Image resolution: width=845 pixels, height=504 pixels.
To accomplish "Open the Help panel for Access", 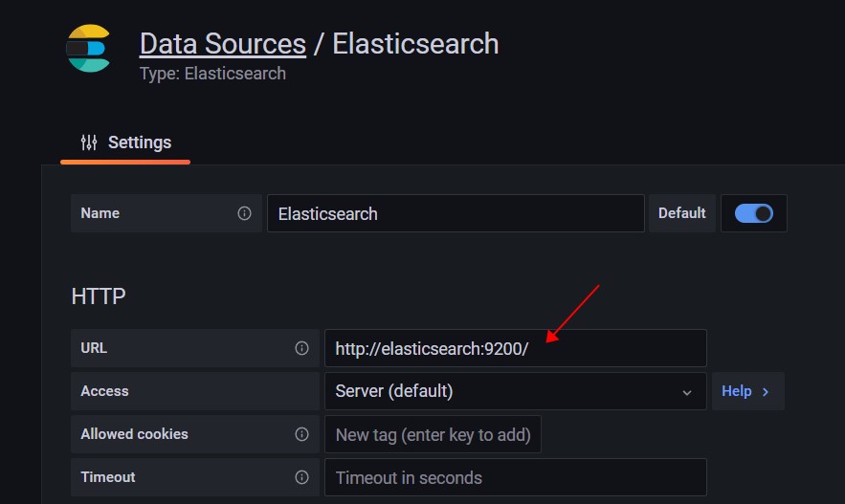I will pos(747,391).
